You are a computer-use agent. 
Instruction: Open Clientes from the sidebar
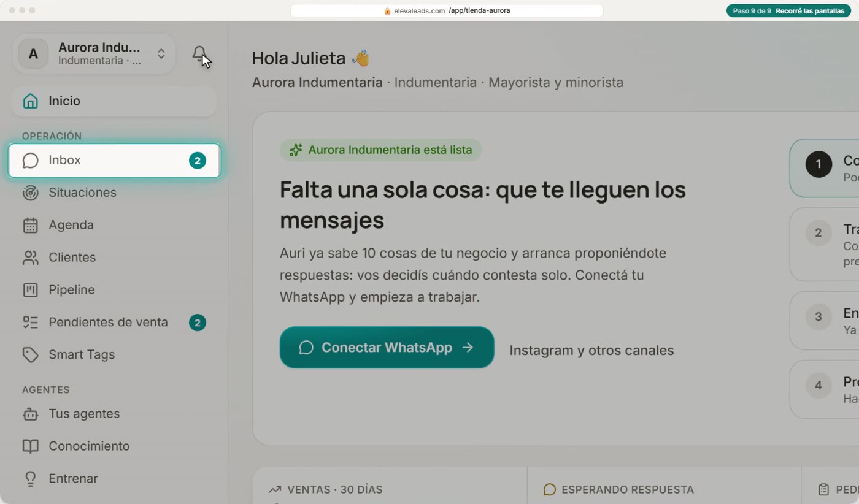click(114, 258)
